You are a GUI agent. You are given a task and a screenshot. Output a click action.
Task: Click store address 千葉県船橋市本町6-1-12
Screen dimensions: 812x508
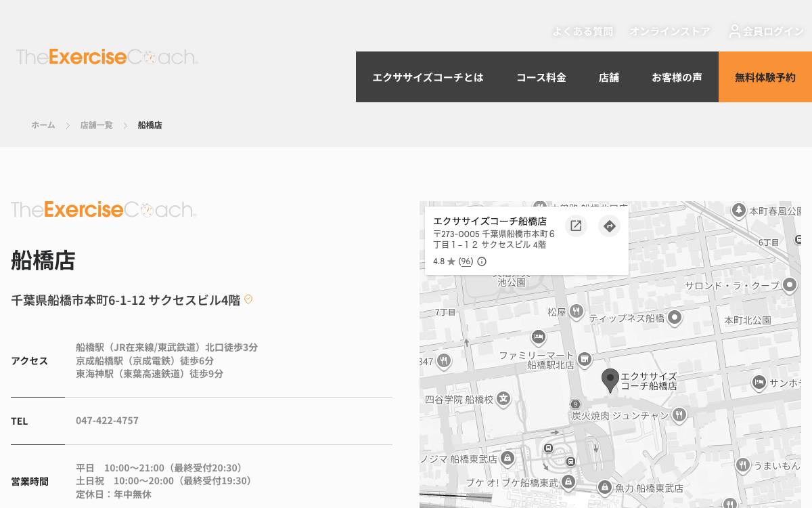(125, 300)
